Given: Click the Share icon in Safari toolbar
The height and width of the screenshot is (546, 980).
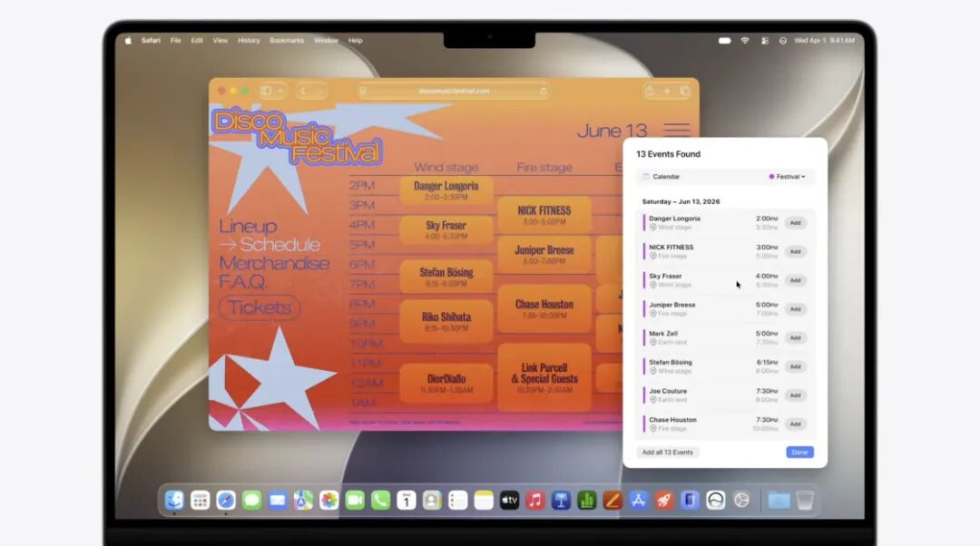Looking at the screenshot, I should pos(650,92).
